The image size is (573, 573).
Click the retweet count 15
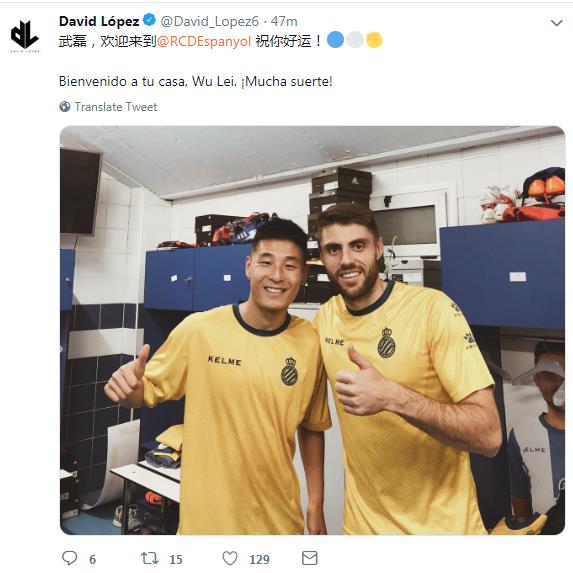coord(176,559)
